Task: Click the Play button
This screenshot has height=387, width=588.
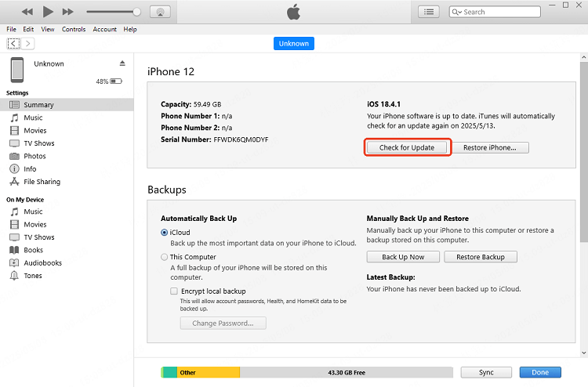Action: pyautogui.click(x=48, y=12)
